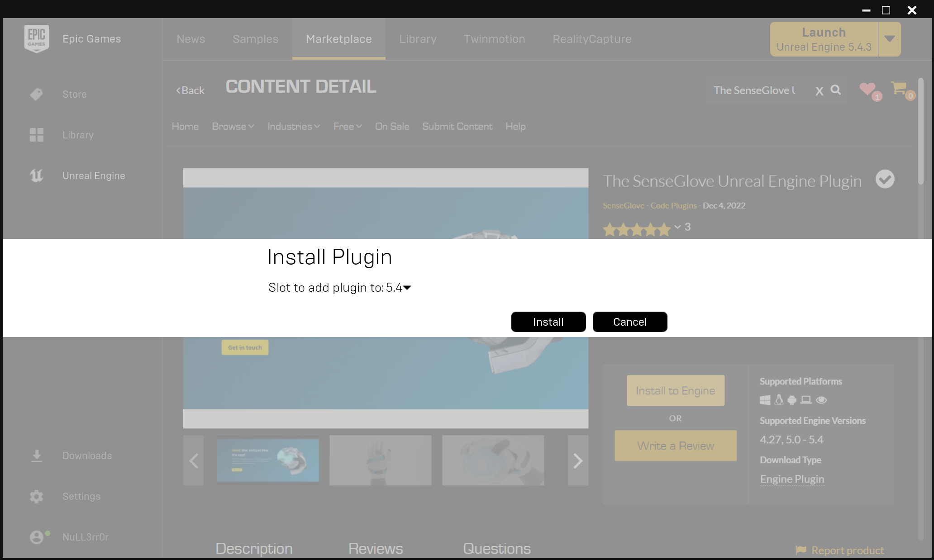The image size is (934, 560).
Task: Click the Unreal Engine sidebar icon
Action: [x=37, y=176]
